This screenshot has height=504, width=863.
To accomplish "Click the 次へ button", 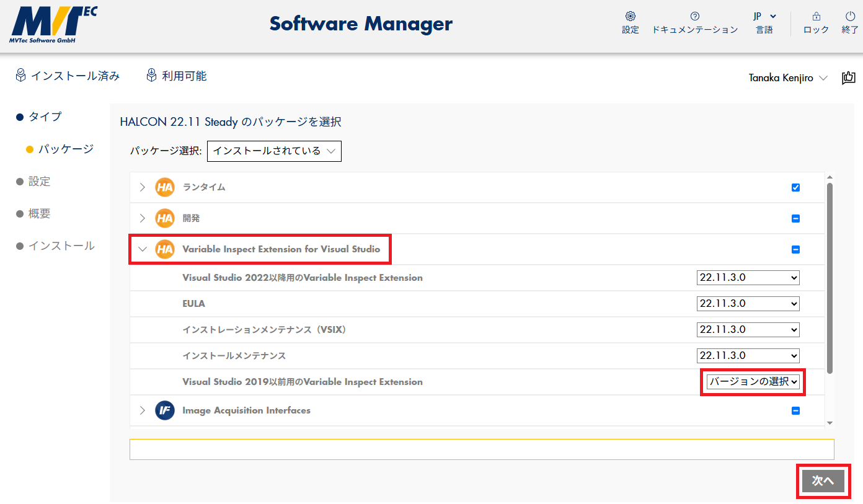I will click(823, 480).
